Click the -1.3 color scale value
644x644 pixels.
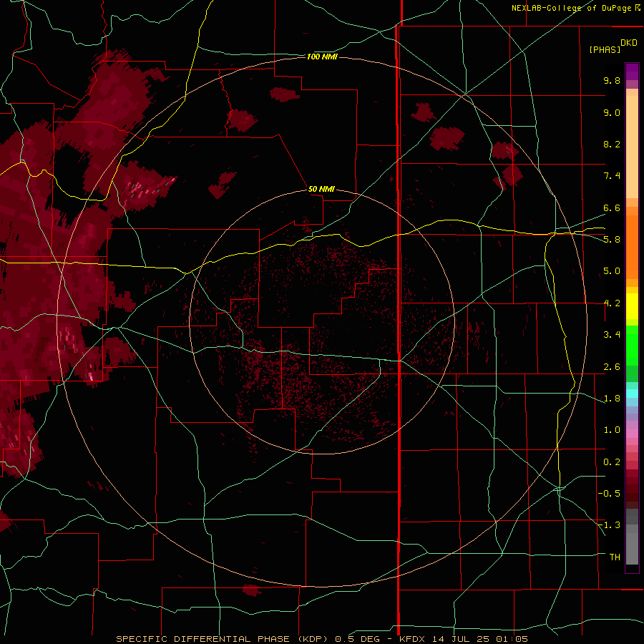tap(609, 525)
